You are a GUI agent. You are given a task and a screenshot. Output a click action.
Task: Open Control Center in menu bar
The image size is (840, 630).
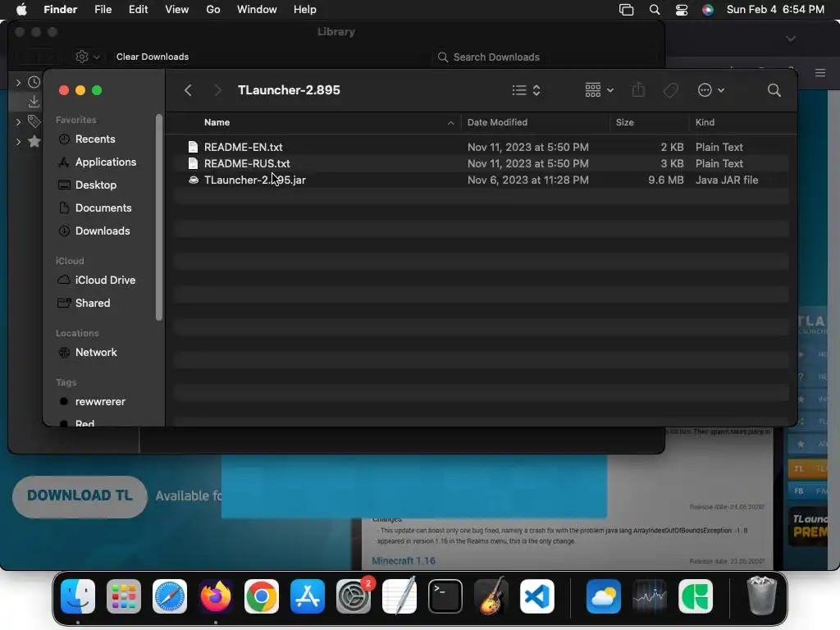682,10
